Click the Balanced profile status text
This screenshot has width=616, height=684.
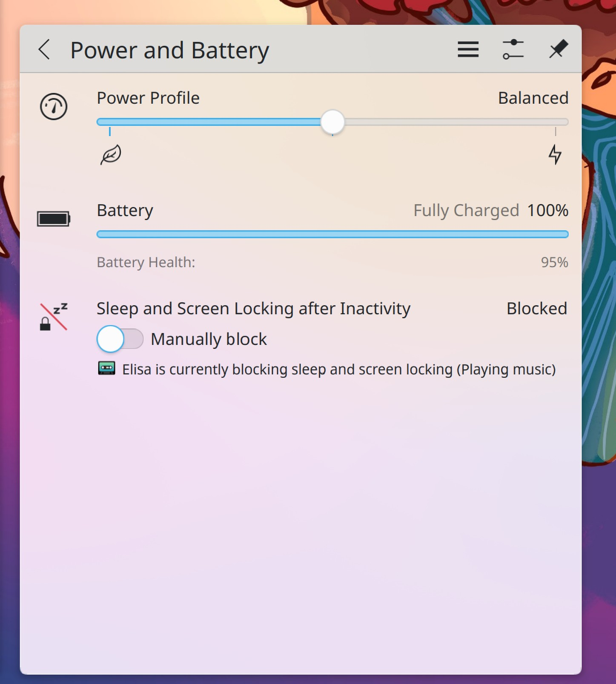[533, 98]
